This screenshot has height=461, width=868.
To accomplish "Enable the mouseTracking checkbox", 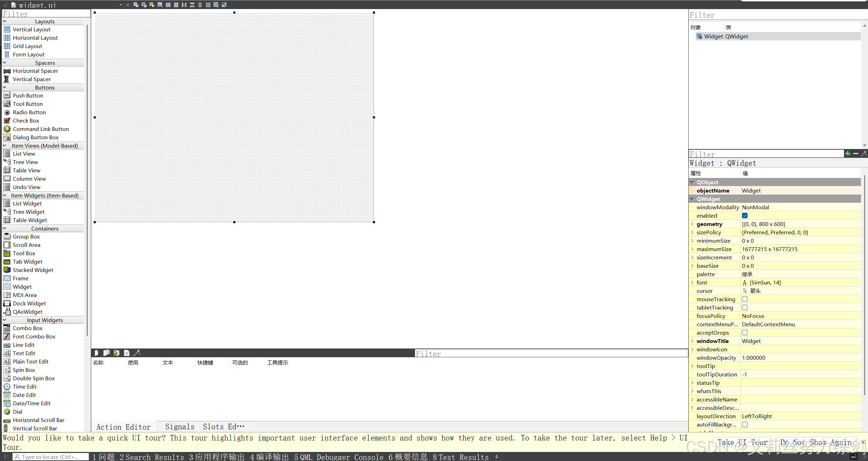I will click(745, 299).
